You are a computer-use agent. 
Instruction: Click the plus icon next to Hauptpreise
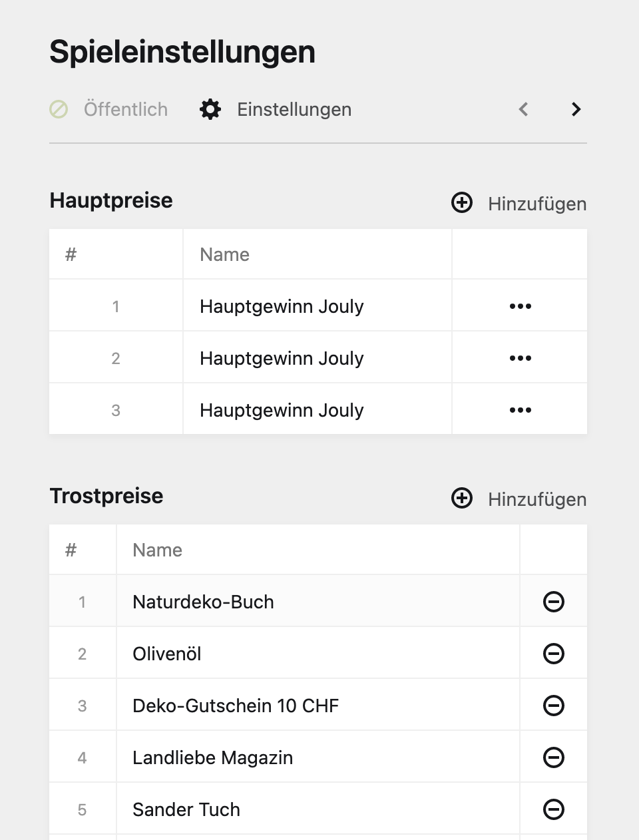pos(462,202)
